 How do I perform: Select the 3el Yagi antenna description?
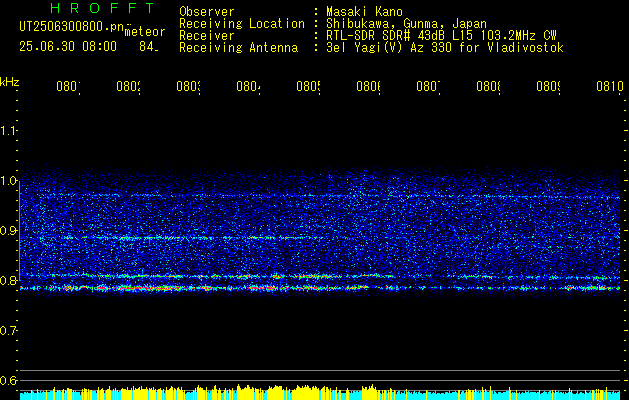[x=445, y=48]
